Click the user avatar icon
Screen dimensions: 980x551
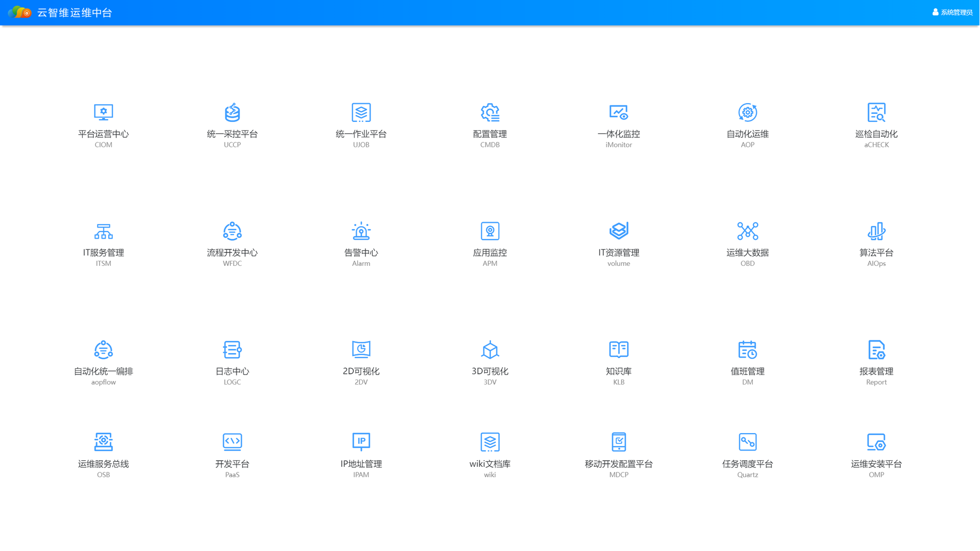tap(935, 12)
